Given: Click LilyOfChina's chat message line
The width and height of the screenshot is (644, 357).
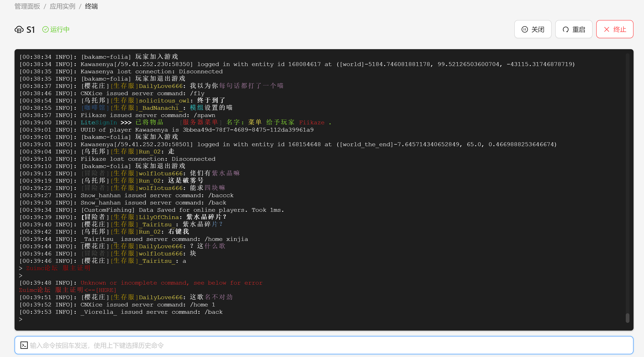Looking at the screenshot, I should (123, 217).
